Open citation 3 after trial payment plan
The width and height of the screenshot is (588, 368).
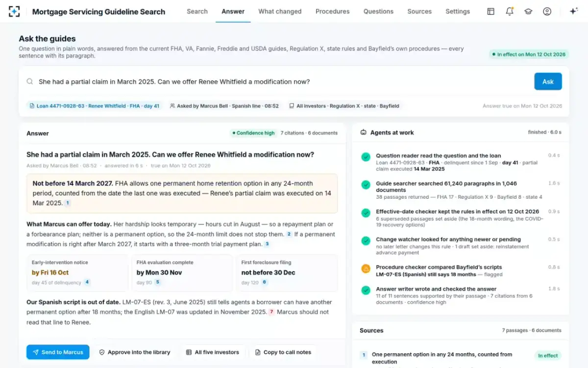[267, 244]
